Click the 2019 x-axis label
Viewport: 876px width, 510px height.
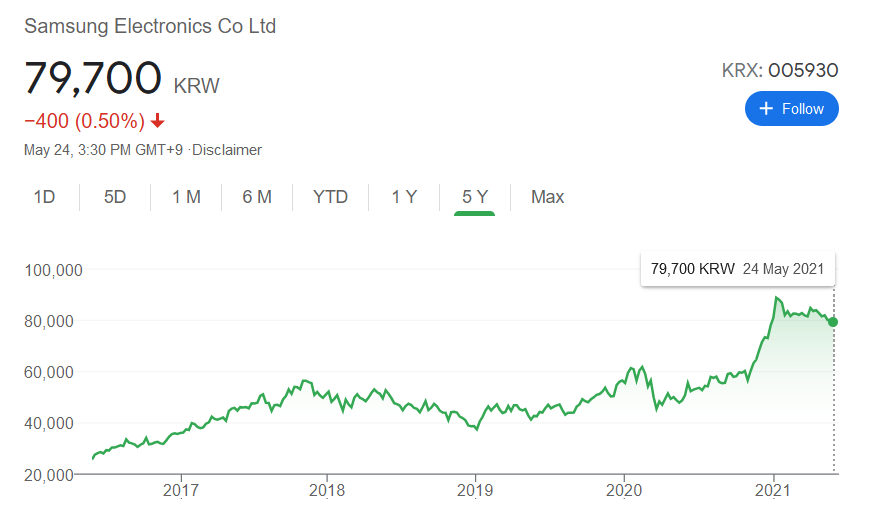tap(475, 490)
